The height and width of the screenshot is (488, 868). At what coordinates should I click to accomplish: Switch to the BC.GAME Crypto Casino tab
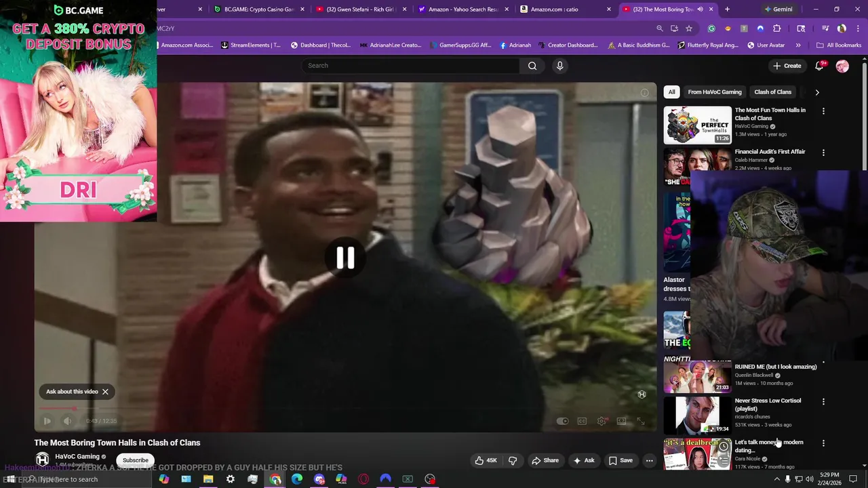click(x=258, y=9)
